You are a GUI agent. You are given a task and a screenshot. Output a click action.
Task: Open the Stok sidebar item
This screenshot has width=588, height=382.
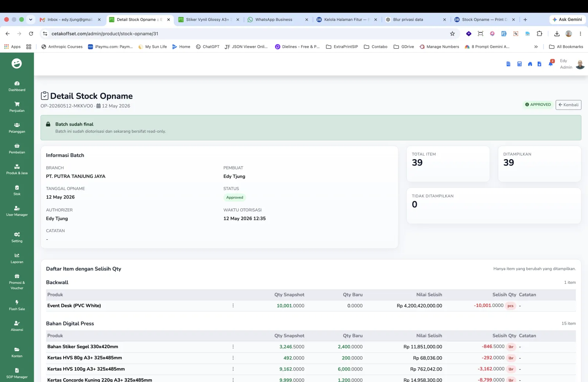17,190
